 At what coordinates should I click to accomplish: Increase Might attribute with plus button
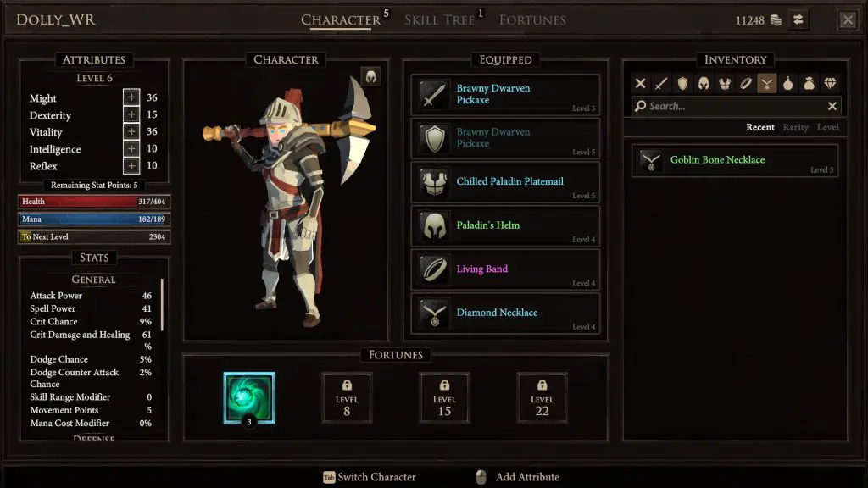pos(131,97)
